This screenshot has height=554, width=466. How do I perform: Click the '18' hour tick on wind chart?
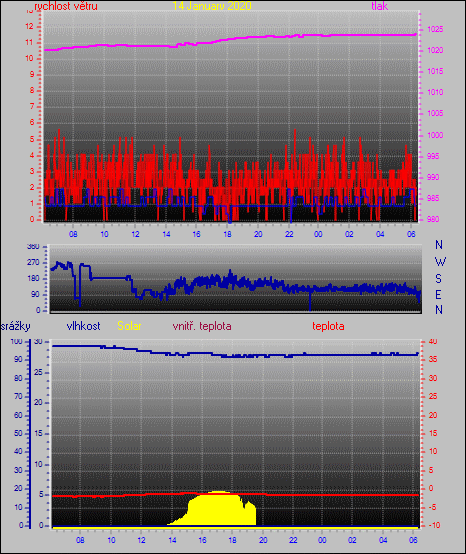[x=227, y=234]
